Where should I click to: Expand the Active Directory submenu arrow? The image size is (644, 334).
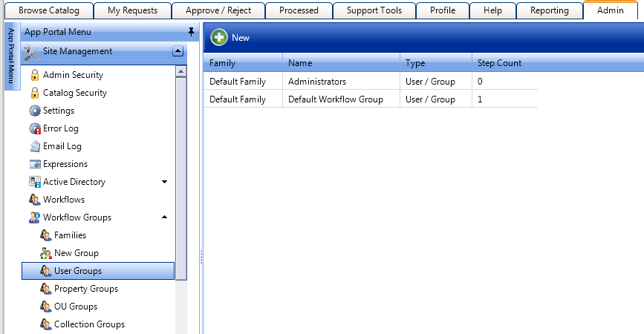pyautogui.click(x=164, y=182)
